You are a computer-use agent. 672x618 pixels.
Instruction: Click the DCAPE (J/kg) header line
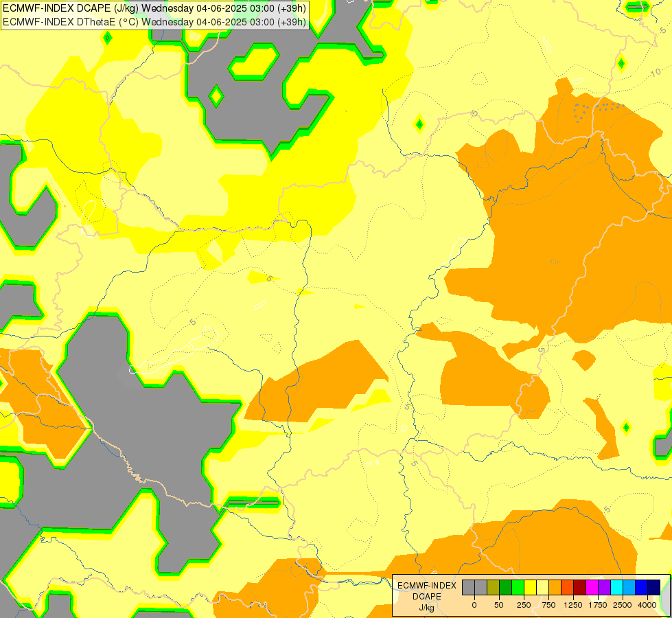(154, 8)
